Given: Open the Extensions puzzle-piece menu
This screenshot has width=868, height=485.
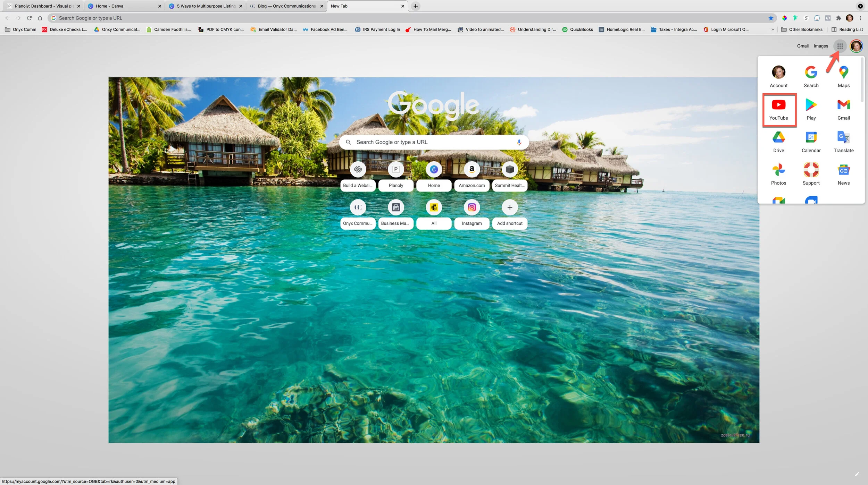Looking at the screenshot, I should [x=838, y=18].
